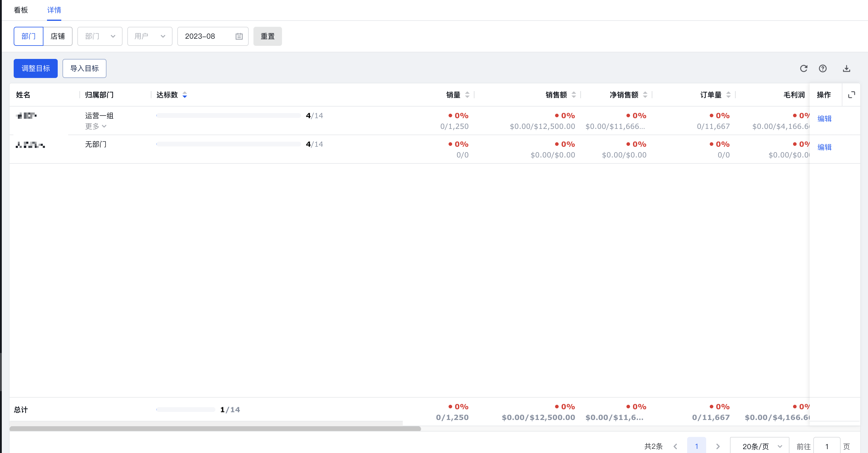Click the 导入目标 button

pyautogui.click(x=84, y=68)
